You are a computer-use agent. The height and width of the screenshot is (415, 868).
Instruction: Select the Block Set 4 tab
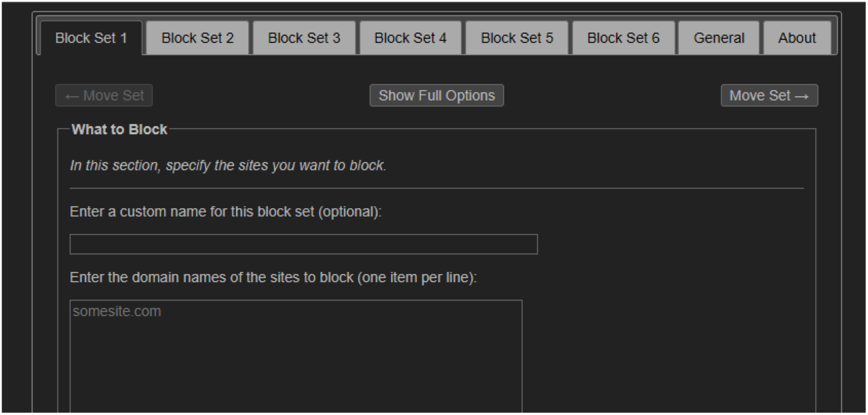coord(410,38)
